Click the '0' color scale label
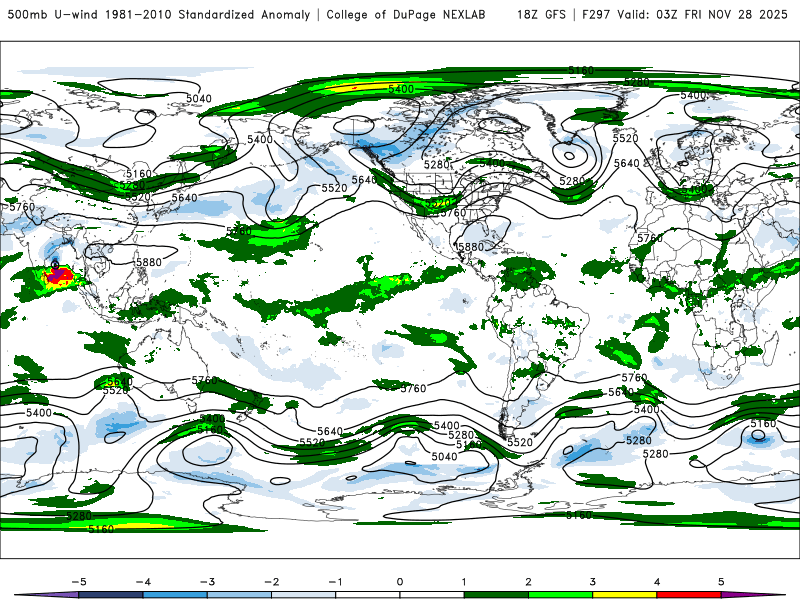Image resolution: width=800 pixels, height=600 pixels. 400,582
